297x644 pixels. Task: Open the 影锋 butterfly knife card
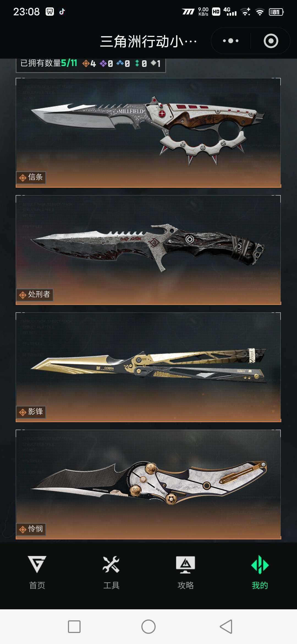tap(148, 367)
